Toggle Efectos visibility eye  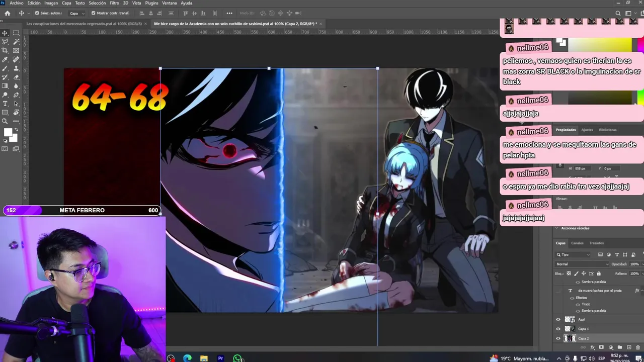(572, 298)
